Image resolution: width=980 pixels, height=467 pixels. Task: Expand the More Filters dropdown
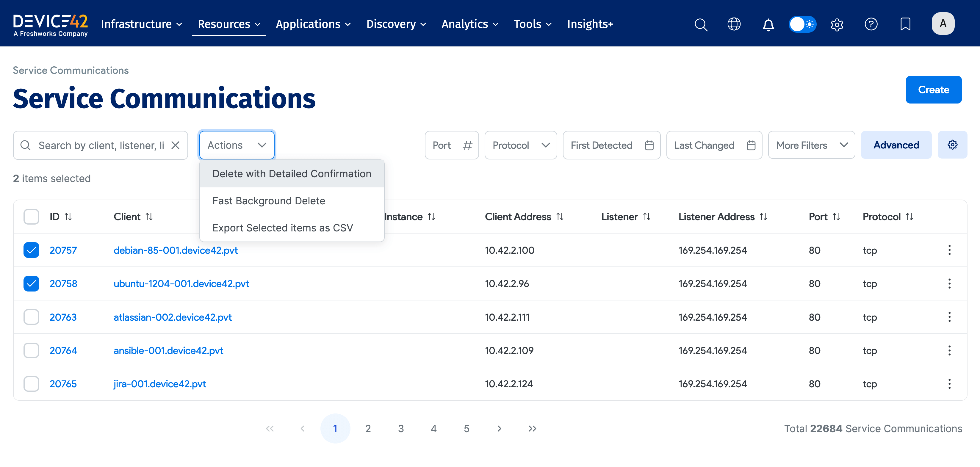pyautogui.click(x=812, y=145)
